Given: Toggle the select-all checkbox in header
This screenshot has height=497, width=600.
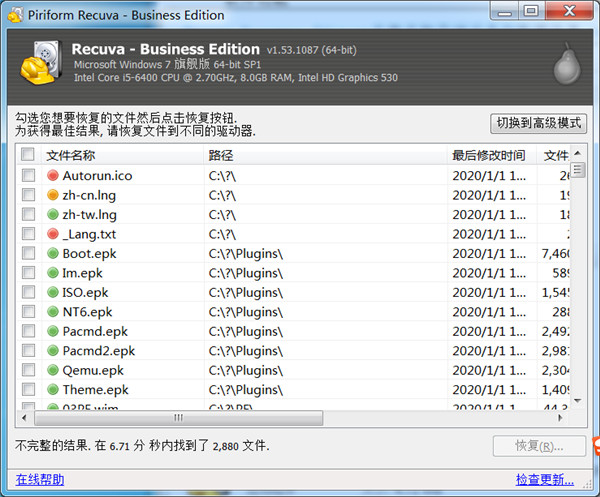Looking at the screenshot, I should point(28,155).
